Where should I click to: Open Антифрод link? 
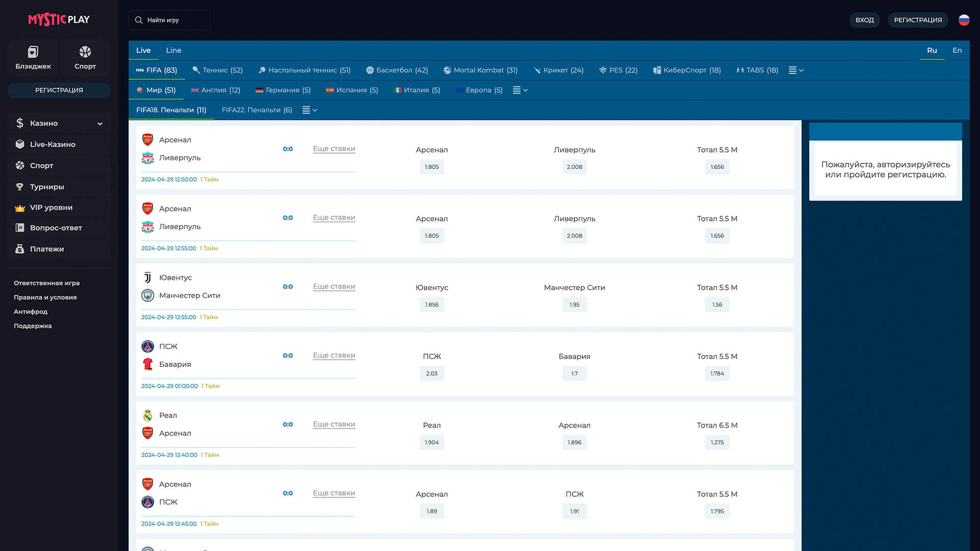(31, 312)
